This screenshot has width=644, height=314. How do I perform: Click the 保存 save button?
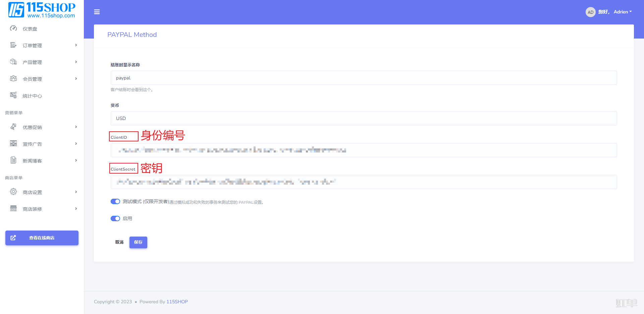tap(138, 242)
